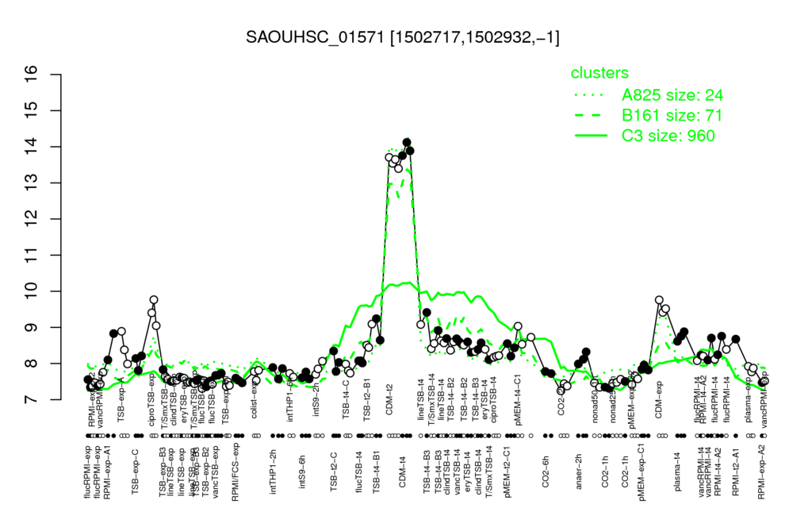Click the 'RPMI-exp-A2' x-axis label

click(760, 472)
